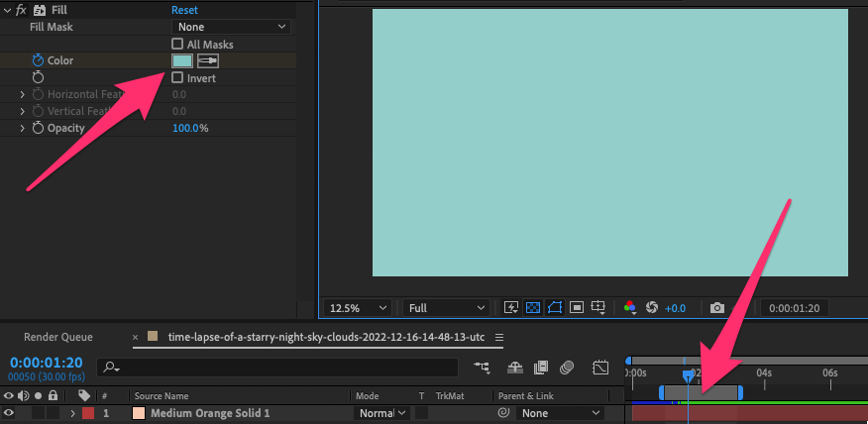Image resolution: width=868 pixels, height=424 pixels.
Task: Take a snapshot with camera icon
Action: pos(716,308)
